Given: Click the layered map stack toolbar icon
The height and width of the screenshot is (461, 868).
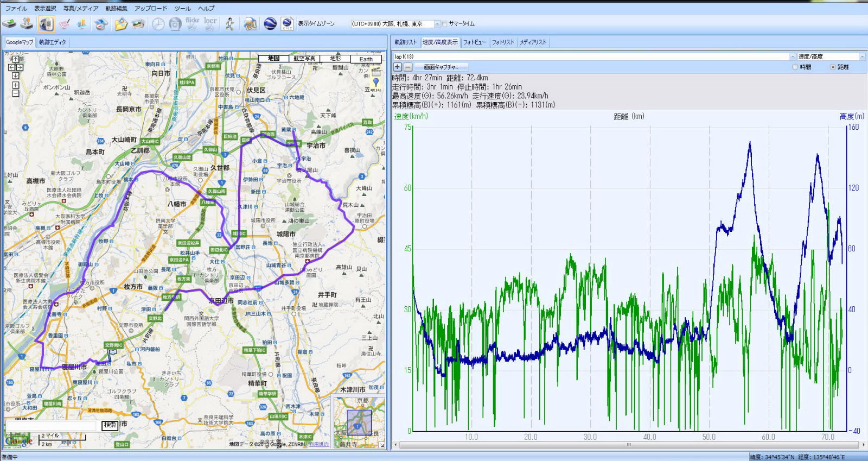Looking at the screenshot, I should (101, 23).
